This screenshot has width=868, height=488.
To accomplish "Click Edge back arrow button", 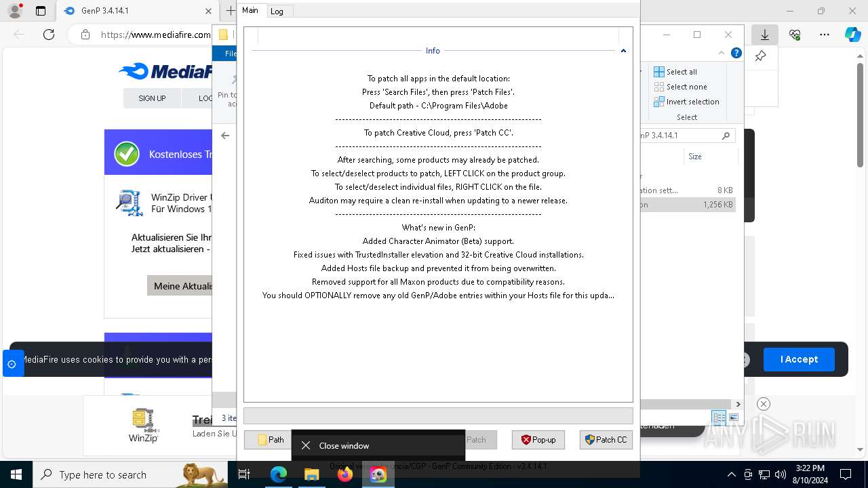I will pos(19,35).
